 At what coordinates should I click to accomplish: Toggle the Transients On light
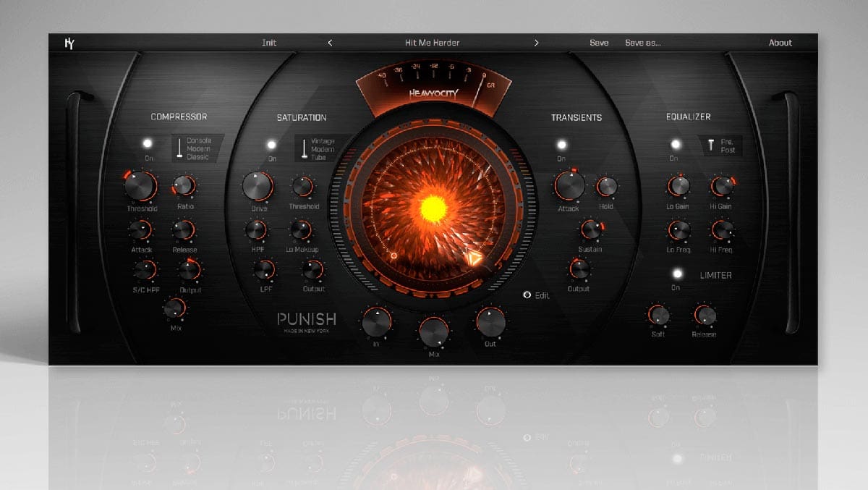[561, 145]
